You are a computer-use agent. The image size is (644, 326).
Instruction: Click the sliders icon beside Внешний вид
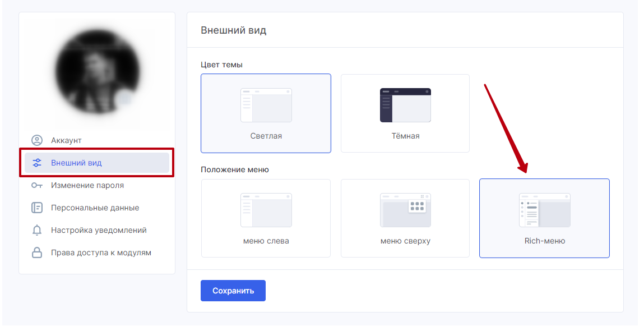pos(37,163)
